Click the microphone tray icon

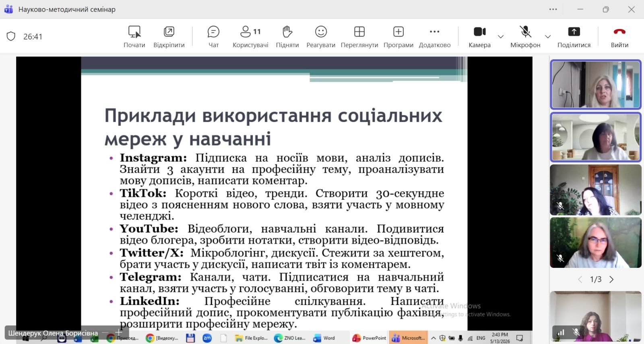(460, 338)
